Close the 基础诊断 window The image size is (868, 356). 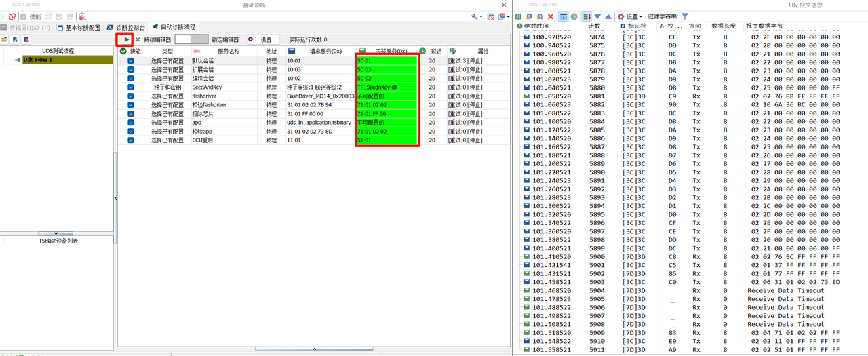[x=504, y=5]
